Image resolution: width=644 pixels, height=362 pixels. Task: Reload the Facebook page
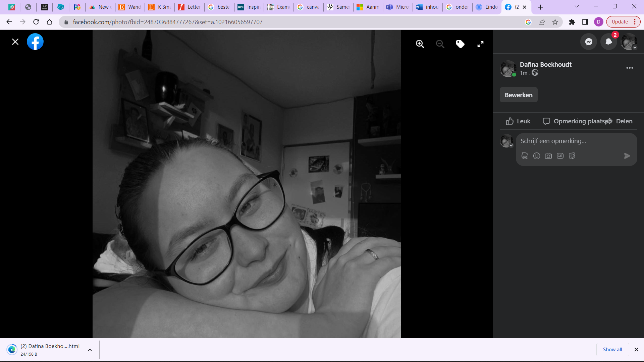(x=36, y=22)
